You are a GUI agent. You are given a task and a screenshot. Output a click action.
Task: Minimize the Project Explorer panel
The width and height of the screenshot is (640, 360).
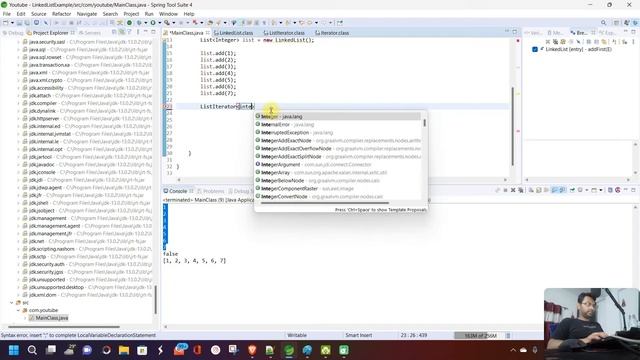tap(146, 32)
